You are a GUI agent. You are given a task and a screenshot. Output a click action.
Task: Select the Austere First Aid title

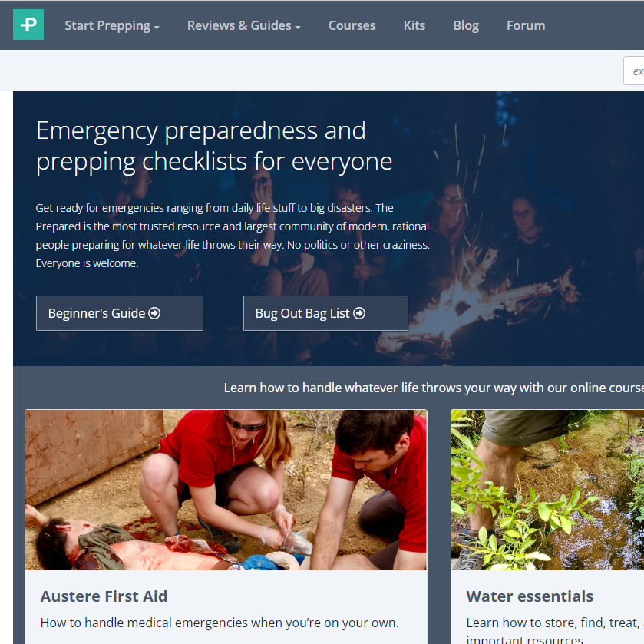(x=104, y=596)
